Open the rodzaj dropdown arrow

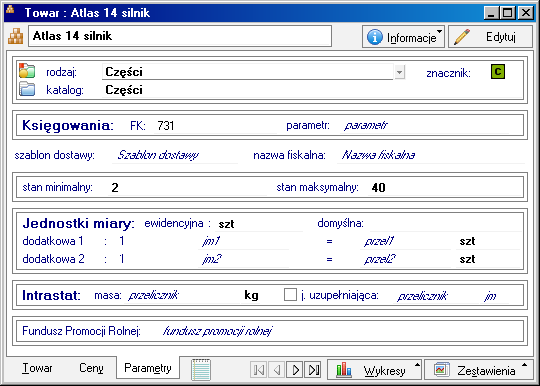399,72
